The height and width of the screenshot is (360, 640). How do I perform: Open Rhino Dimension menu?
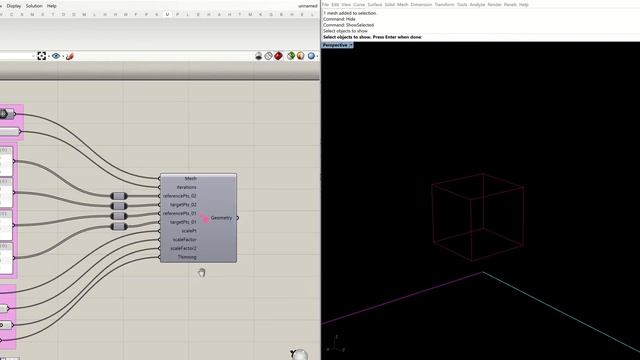click(421, 4)
